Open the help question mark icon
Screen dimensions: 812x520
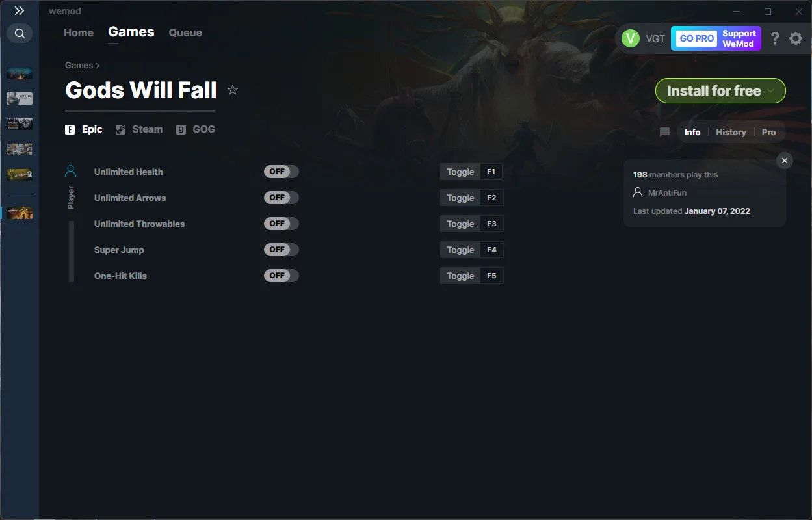(775, 38)
